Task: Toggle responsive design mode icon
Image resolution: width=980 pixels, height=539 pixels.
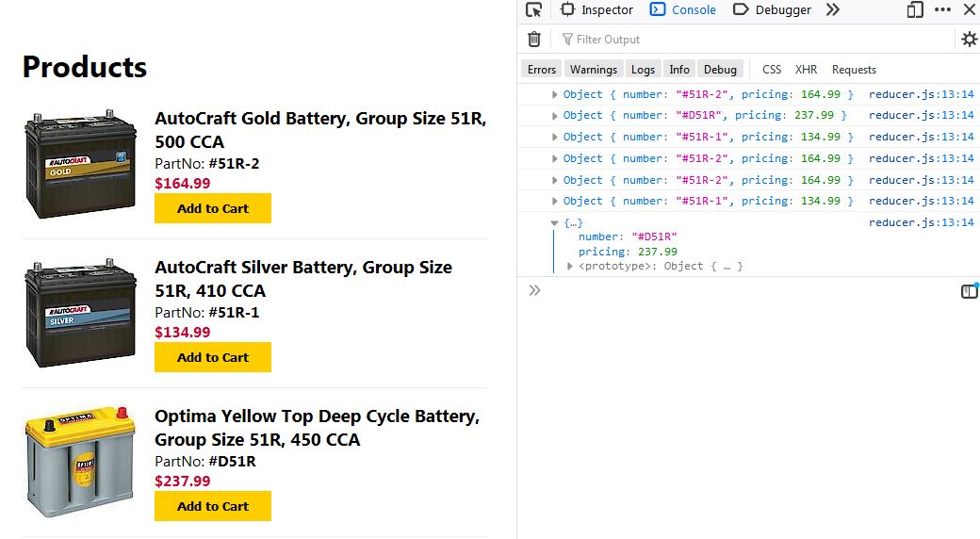Action: [x=915, y=10]
